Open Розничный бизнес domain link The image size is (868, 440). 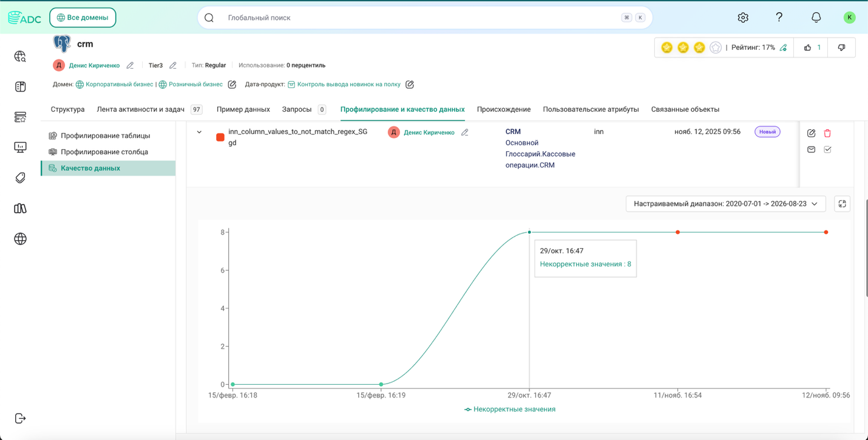click(195, 84)
